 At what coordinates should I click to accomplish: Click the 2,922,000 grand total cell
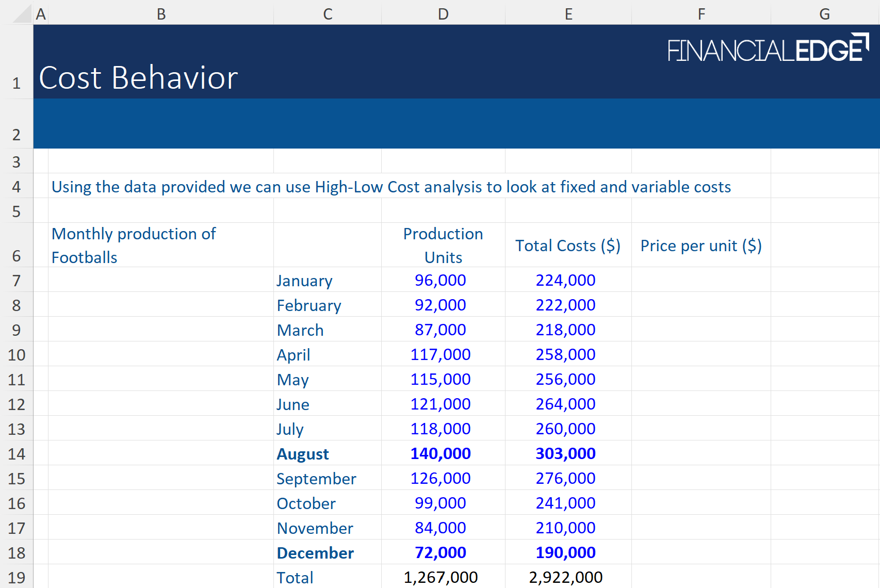pos(566,577)
